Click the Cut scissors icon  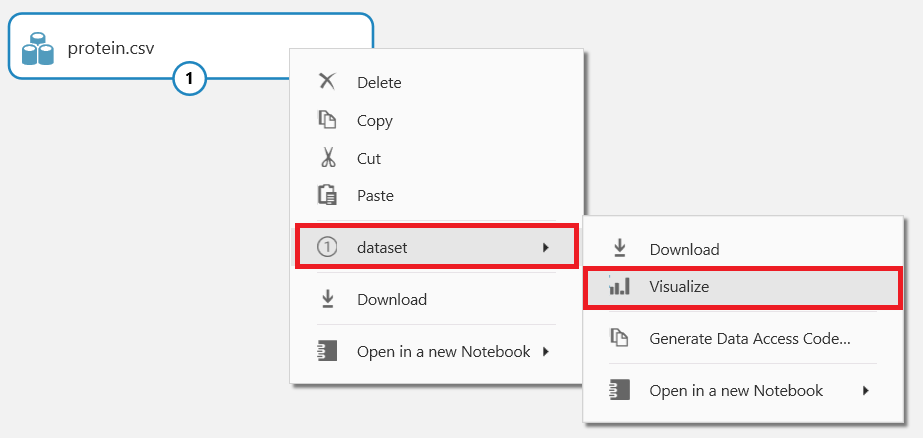click(x=327, y=158)
